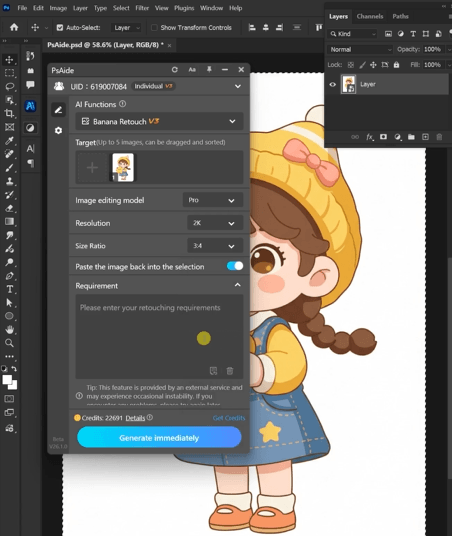452x536 pixels.
Task: Open the Kind filter dropdown
Action: tap(353, 34)
